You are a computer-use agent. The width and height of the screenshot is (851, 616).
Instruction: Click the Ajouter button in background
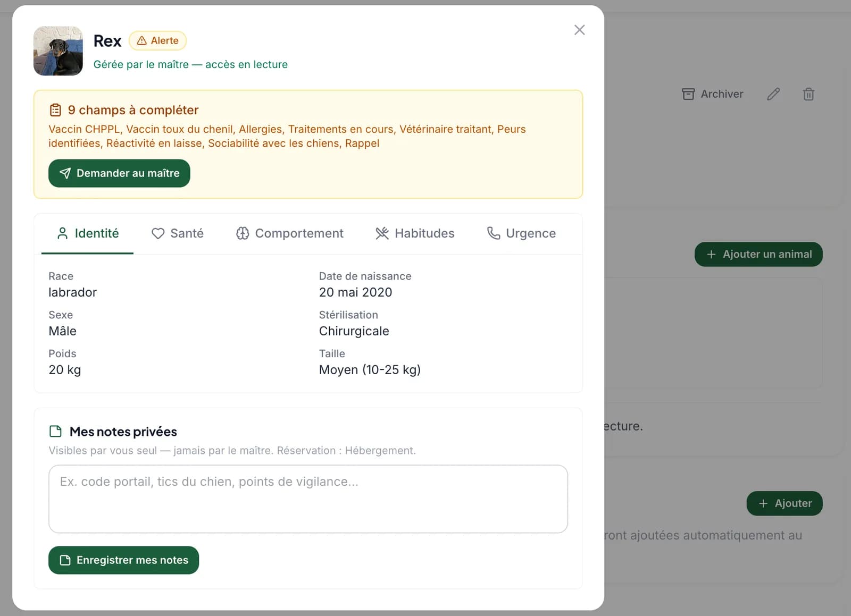pyautogui.click(x=785, y=503)
